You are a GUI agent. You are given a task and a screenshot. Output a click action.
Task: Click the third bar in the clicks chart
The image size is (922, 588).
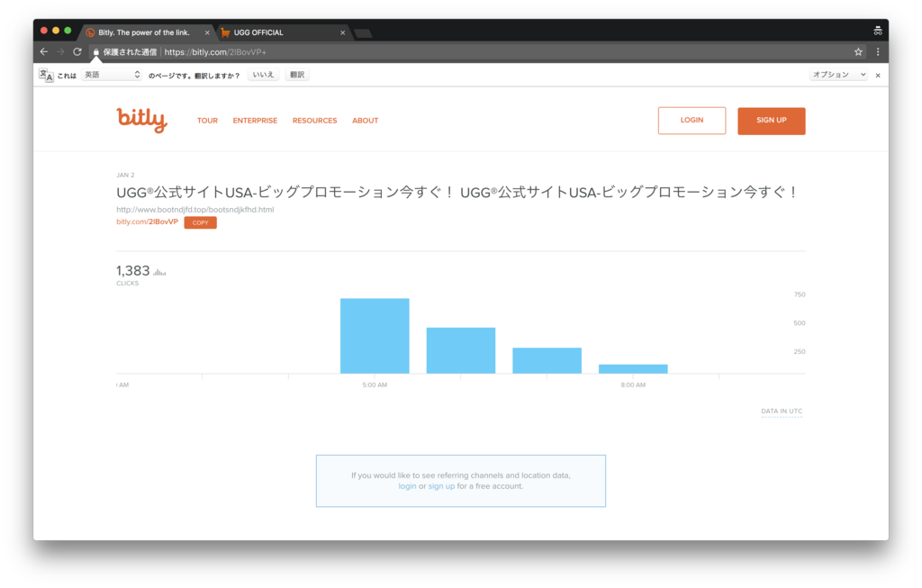tap(547, 360)
